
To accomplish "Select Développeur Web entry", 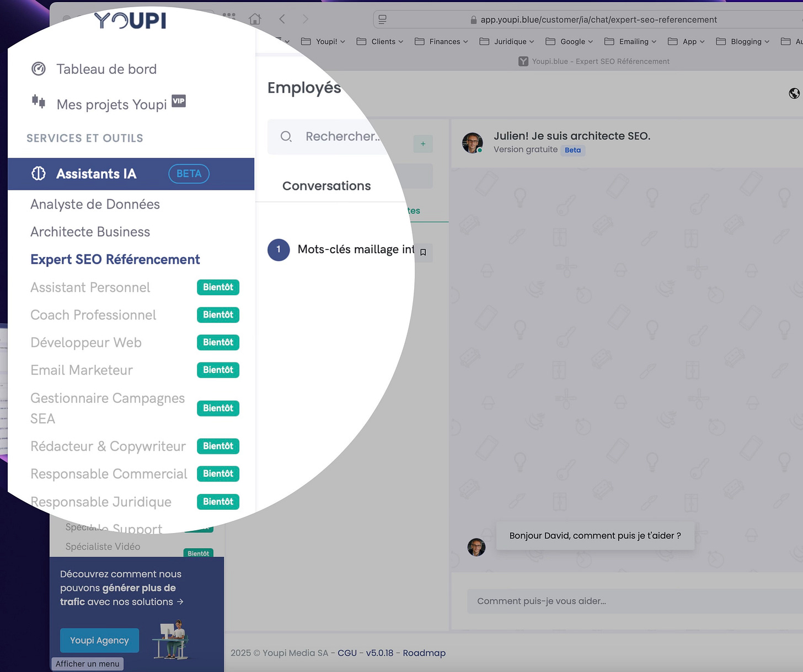I will (x=86, y=343).
